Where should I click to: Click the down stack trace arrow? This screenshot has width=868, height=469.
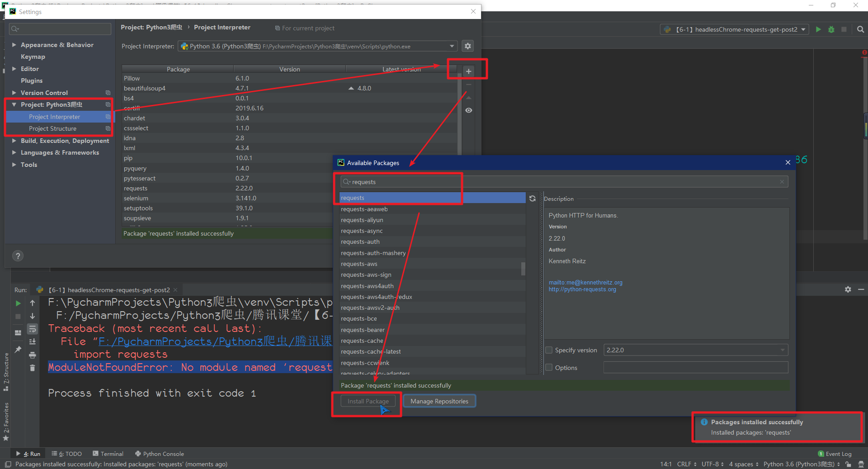pos(33,316)
